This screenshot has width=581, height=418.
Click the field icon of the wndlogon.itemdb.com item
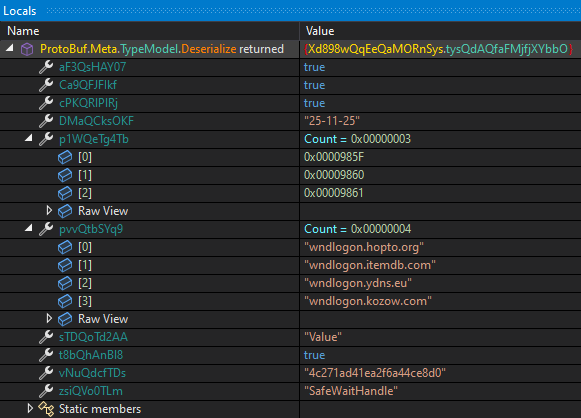click(x=65, y=265)
